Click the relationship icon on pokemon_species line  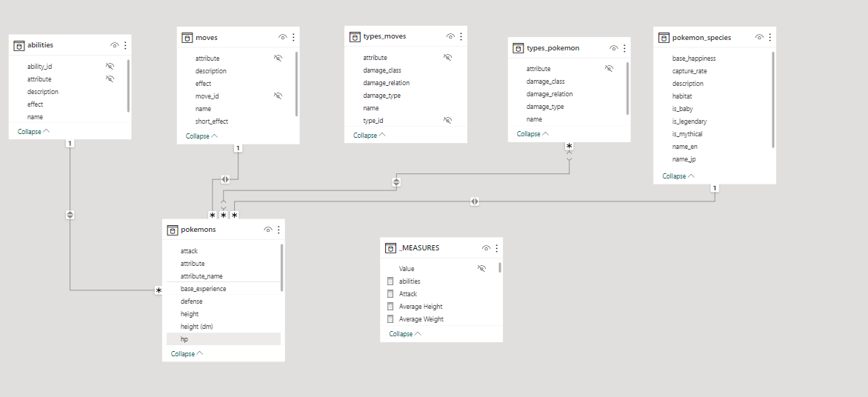[x=474, y=201]
